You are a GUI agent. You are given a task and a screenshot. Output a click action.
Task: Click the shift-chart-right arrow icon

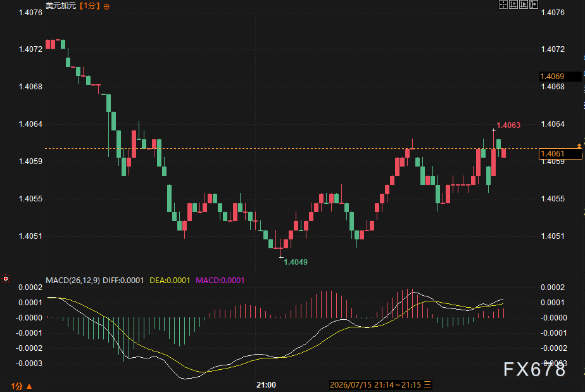tap(534, 4)
